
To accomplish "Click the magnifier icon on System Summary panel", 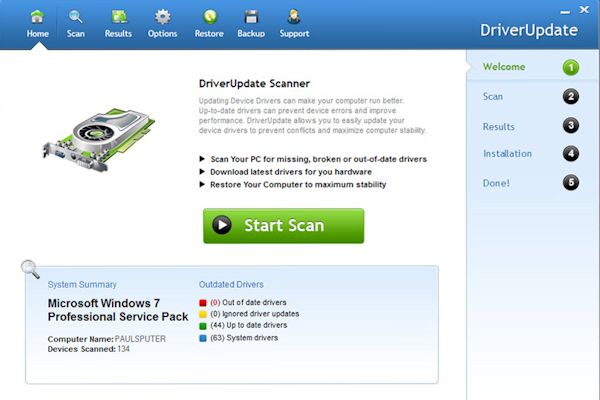I will [x=30, y=269].
